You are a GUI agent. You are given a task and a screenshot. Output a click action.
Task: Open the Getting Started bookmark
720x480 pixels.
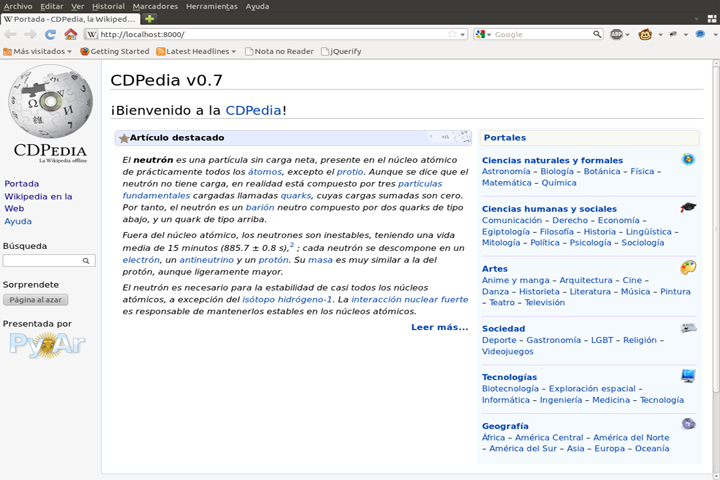click(x=115, y=51)
